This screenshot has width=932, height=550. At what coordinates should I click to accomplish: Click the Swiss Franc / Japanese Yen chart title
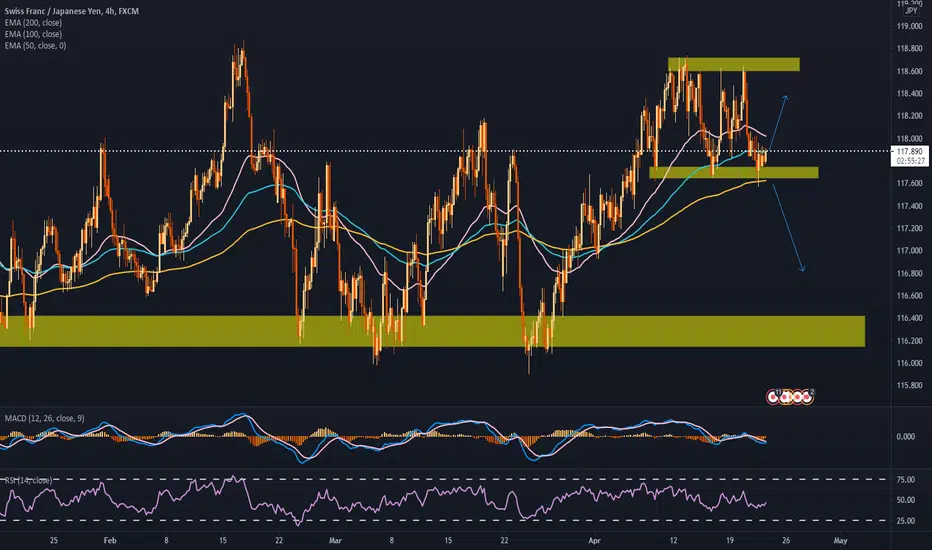pos(71,11)
